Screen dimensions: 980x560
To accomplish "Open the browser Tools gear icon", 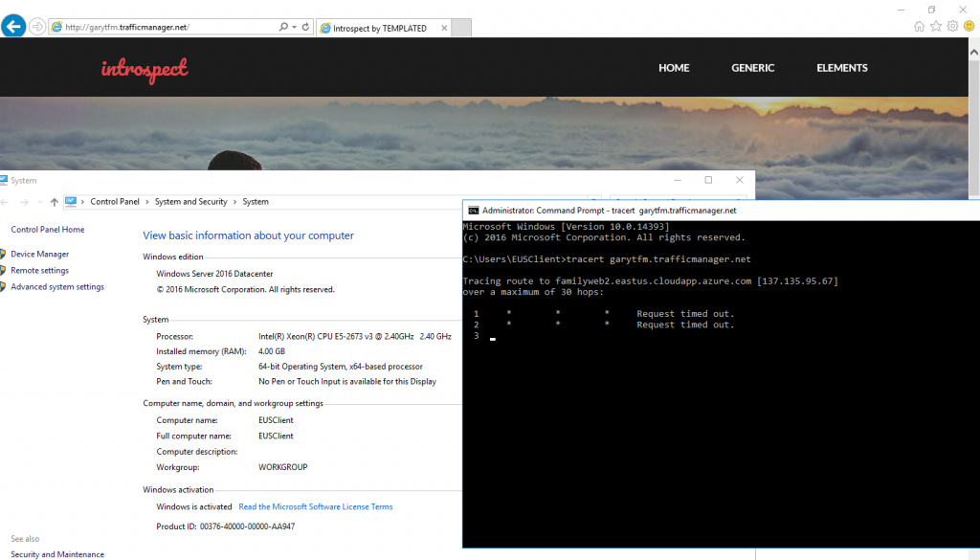I will click(x=952, y=26).
